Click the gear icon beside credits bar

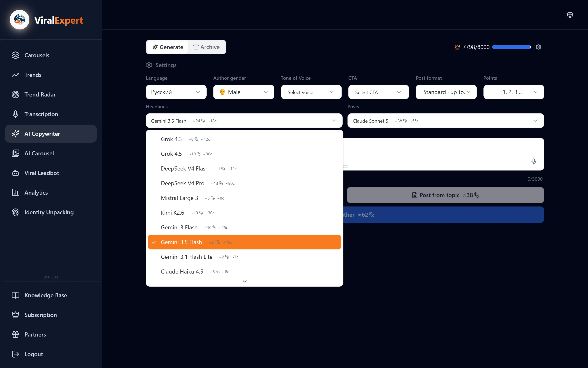click(538, 47)
